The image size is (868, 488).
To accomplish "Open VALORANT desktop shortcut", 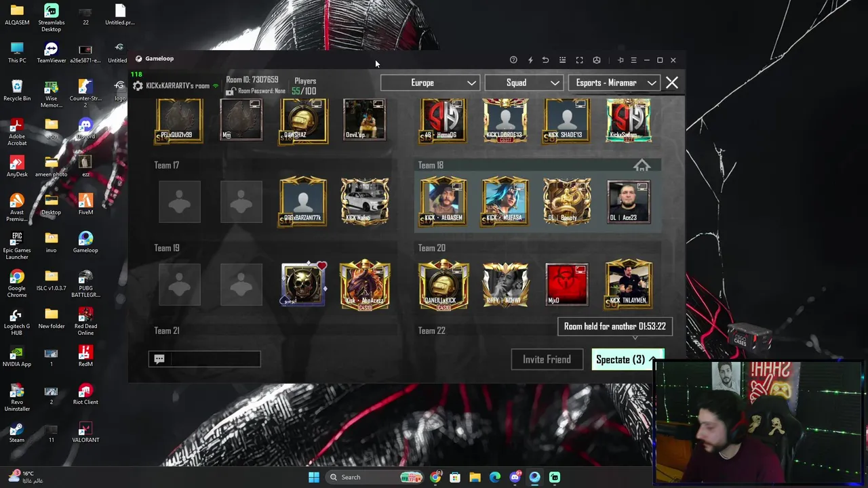I will [85, 432].
